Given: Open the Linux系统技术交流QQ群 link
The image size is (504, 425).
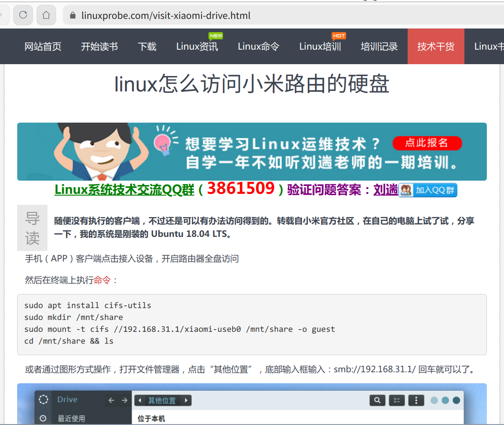Looking at the screenshot, I should (x=124, y=190).
